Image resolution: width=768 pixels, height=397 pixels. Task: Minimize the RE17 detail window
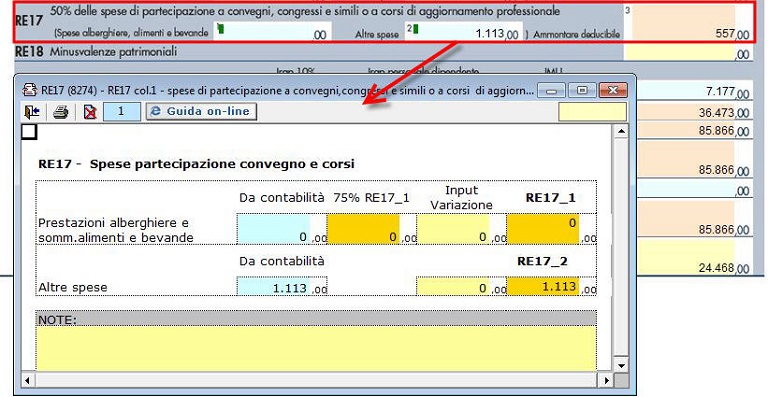552,91
